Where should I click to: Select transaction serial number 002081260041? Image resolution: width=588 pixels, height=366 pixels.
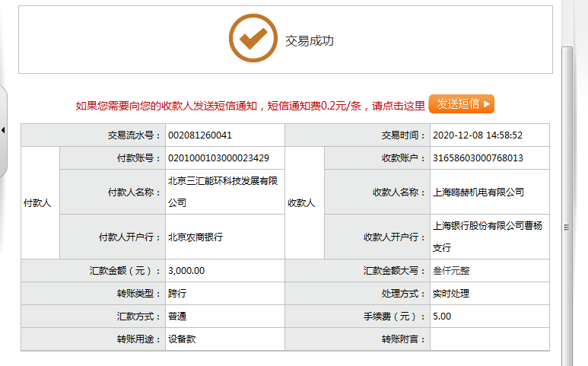199,135
